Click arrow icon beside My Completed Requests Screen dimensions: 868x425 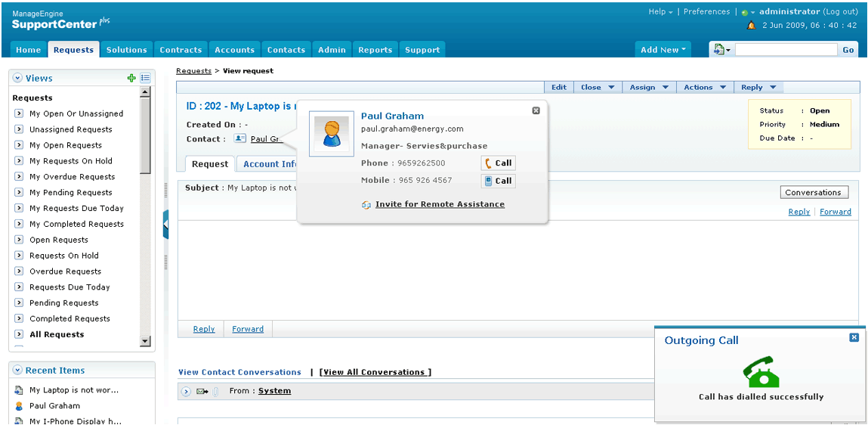pyautogui.click(x=18, y=224)
